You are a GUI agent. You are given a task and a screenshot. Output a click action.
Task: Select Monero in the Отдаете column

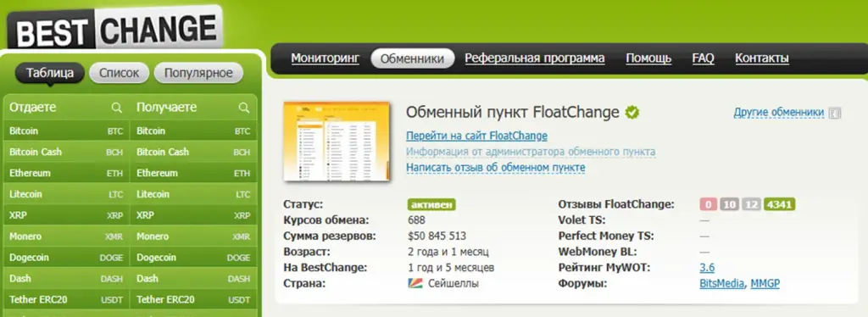pyautogui.click(x=66, y=236)
